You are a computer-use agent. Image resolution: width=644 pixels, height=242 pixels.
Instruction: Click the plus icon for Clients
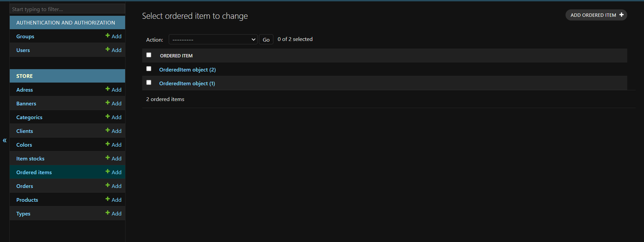[108, 130]
